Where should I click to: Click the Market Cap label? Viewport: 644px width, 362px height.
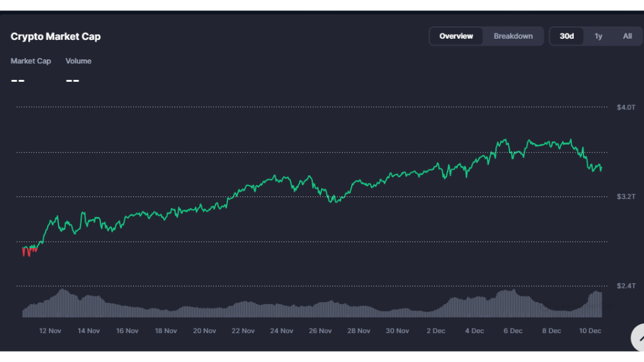pos(31,61)
